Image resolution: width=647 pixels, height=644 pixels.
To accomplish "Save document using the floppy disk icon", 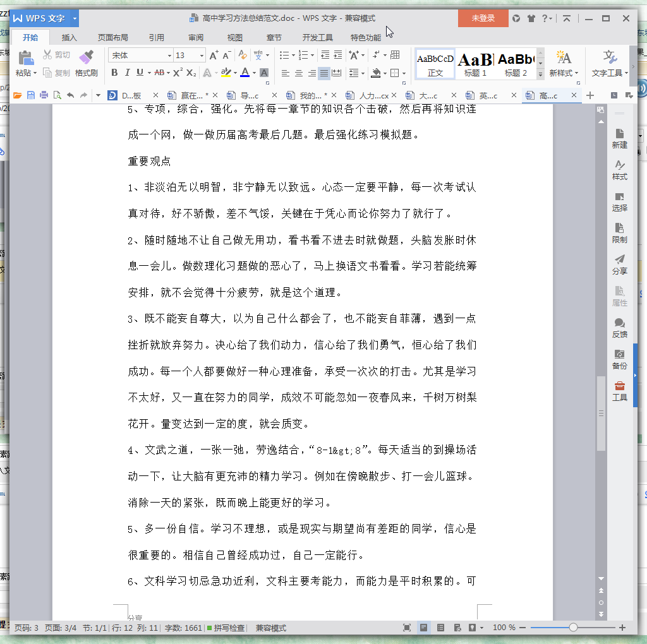I will click(x=31, y=95).
